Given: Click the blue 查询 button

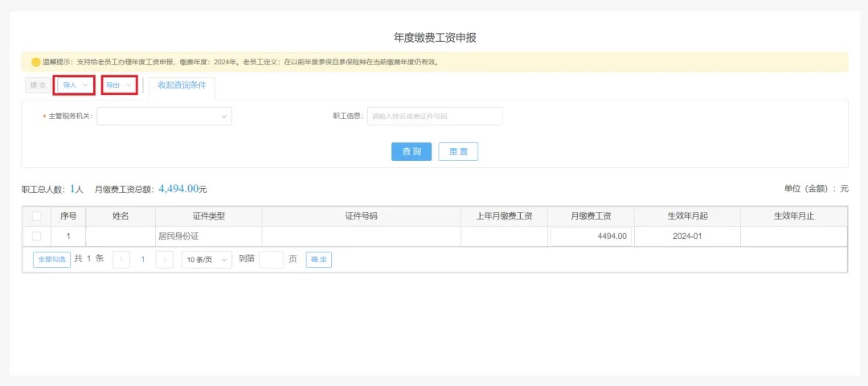Looking at the screenshot, I should point(411,152).
